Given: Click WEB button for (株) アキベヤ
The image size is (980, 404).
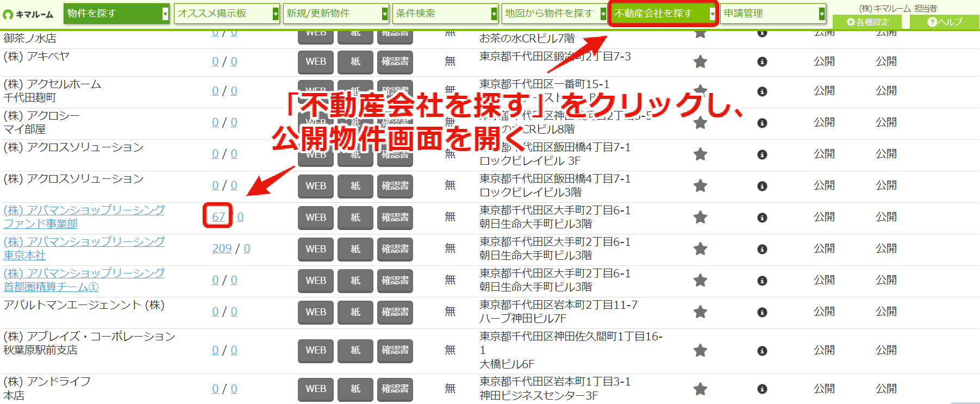Looking at the screenshot, I should 316,62.
